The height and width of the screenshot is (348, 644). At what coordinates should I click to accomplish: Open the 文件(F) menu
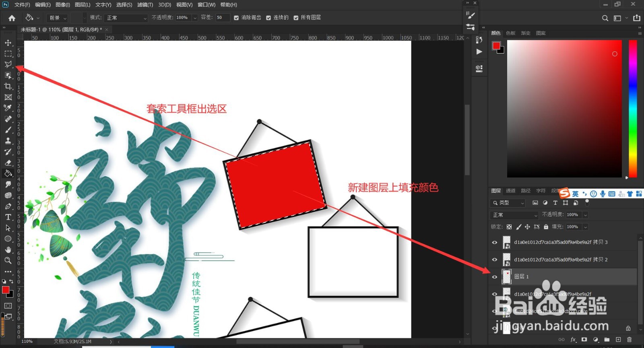(x=22, y=5)
